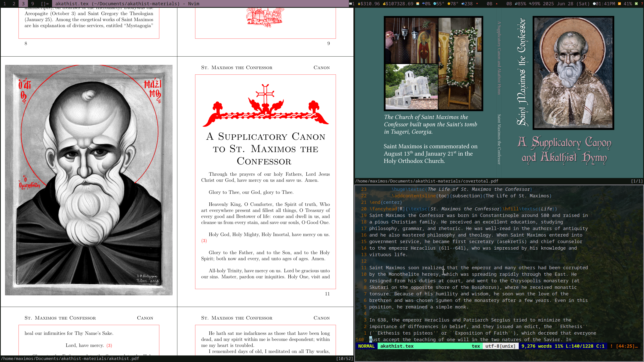Click the \end{center} line in Nvim
The width and height of the screenshot is (644, 362).
coord(386,202)
